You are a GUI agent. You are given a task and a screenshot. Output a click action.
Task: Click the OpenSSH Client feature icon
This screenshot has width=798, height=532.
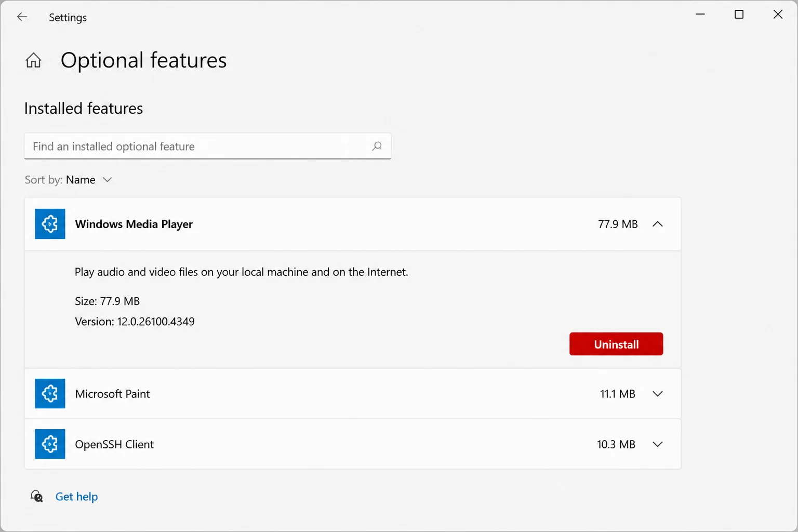(x=50, y=444)
